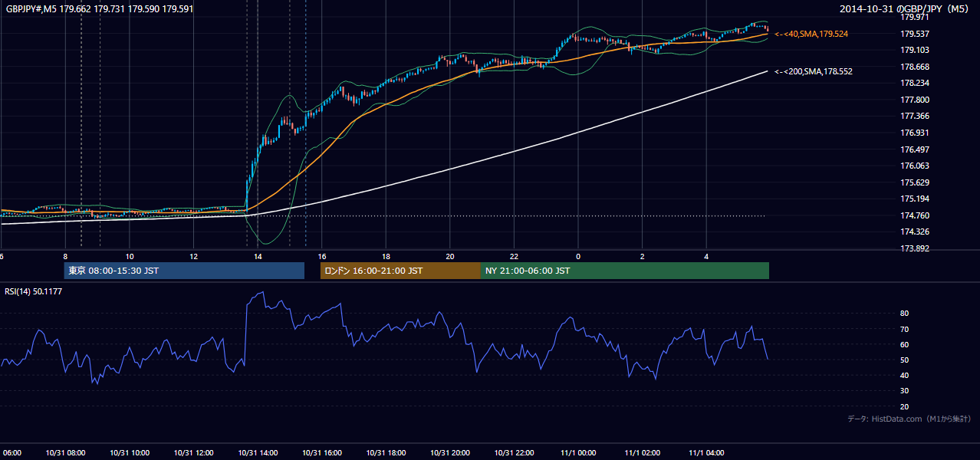Click hour label 16 under price chart
Viewport: 980px width, 460px height.
322,256
